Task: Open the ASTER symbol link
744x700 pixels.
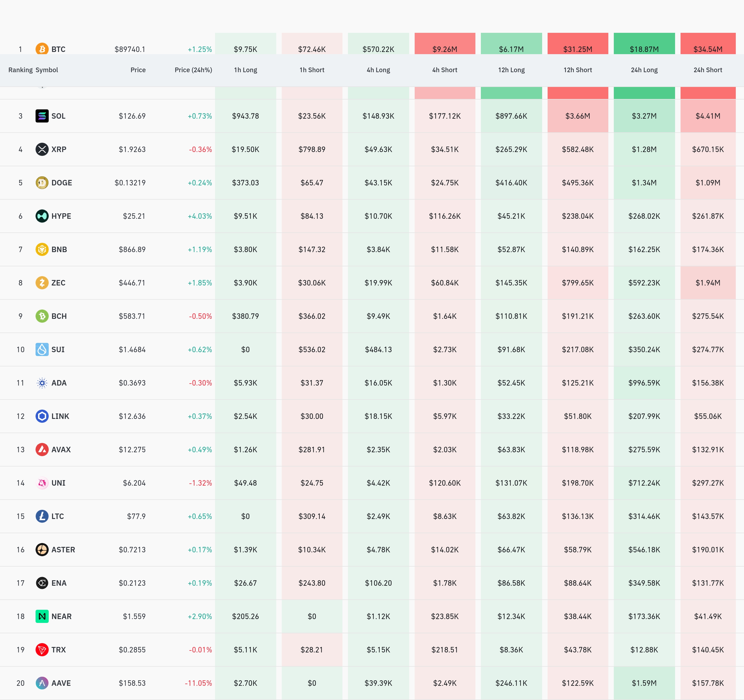Action: click(x=63, y=550)
